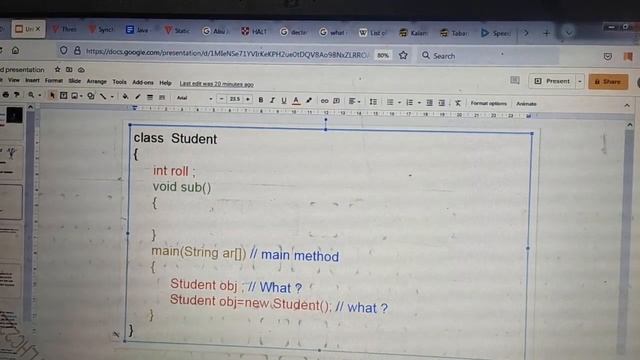Open the Help menu
Viewport: 640px width, 360px height.
pos(165,83)
